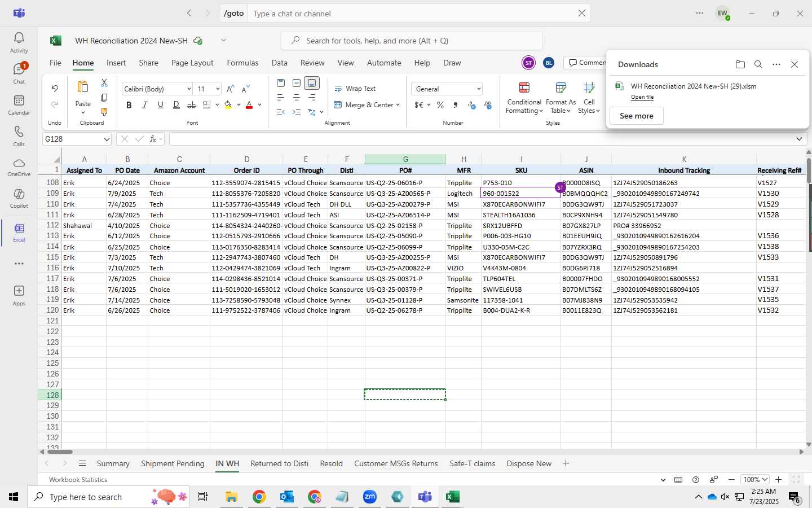Set vertical alignment to middle
Screen dimensions: 812x508
297,83
